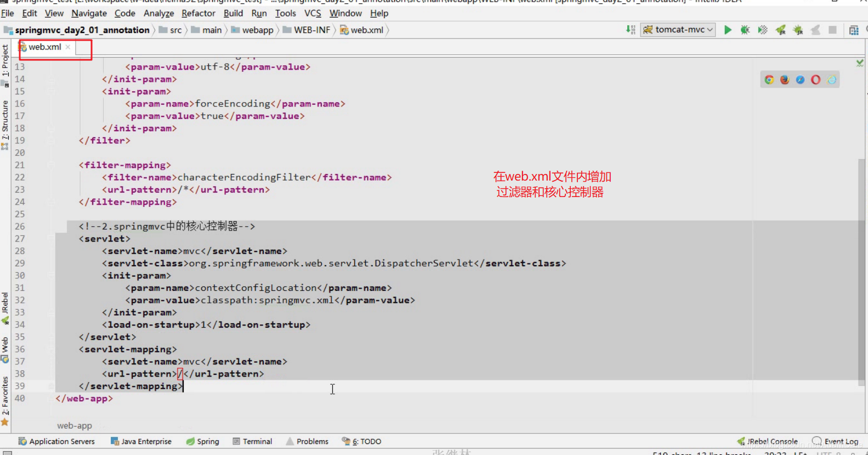Click the Stop square icon
This screenshot has height=455, width=868.
832,30
